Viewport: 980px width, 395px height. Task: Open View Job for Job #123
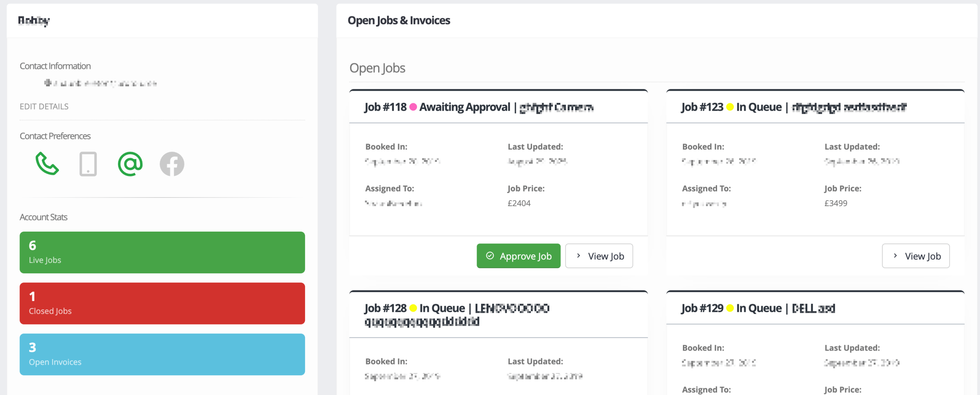[x=916, y=256]
